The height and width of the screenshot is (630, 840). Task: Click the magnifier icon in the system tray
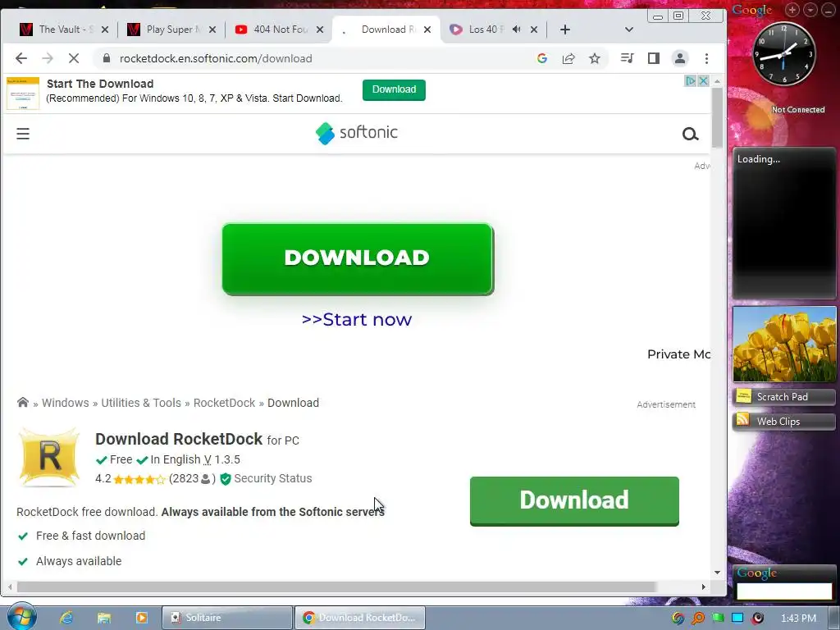(x=698, y=619)
